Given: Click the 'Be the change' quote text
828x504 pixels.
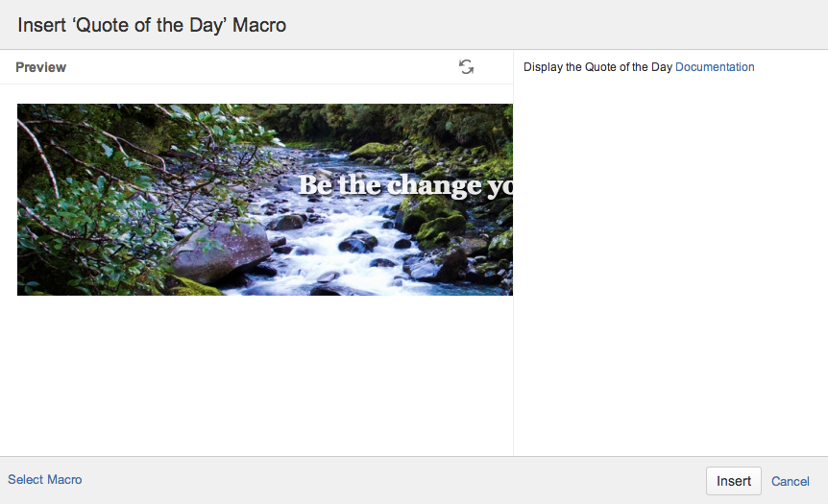Looking at the screenshot, I should pos(405,185).
